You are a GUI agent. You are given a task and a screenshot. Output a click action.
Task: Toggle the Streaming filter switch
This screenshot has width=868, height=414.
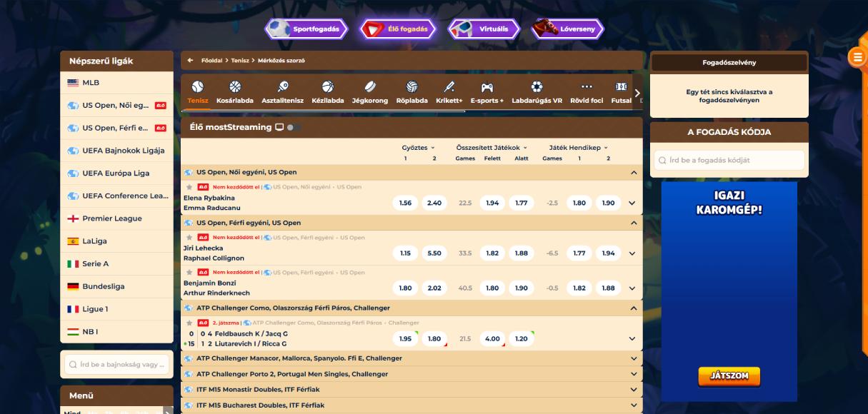coord(293,128)
